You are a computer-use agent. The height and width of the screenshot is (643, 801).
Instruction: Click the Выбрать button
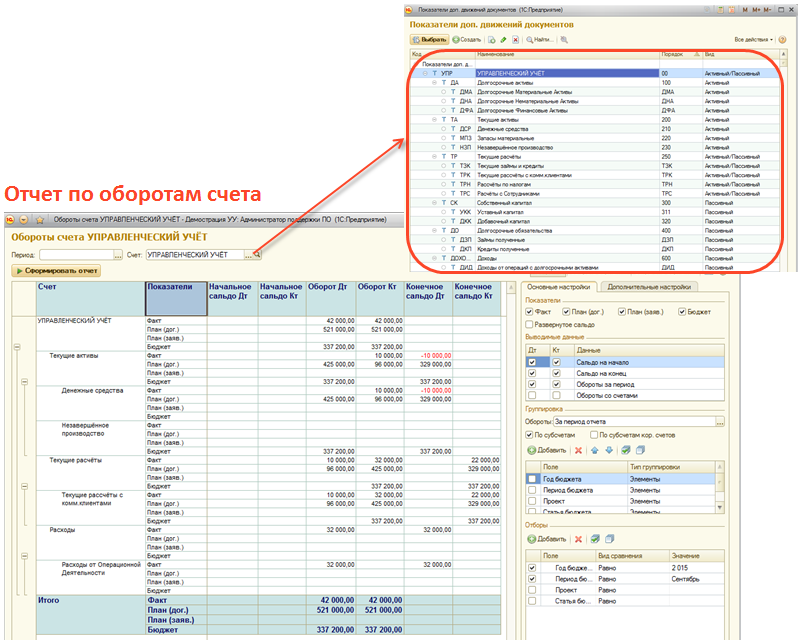[430, 40]
